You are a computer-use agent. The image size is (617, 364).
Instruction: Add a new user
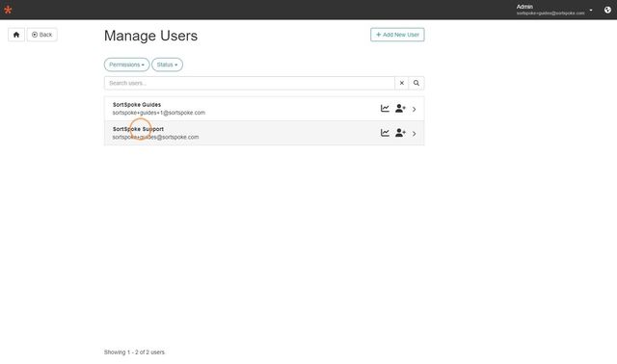pos(397,35)
